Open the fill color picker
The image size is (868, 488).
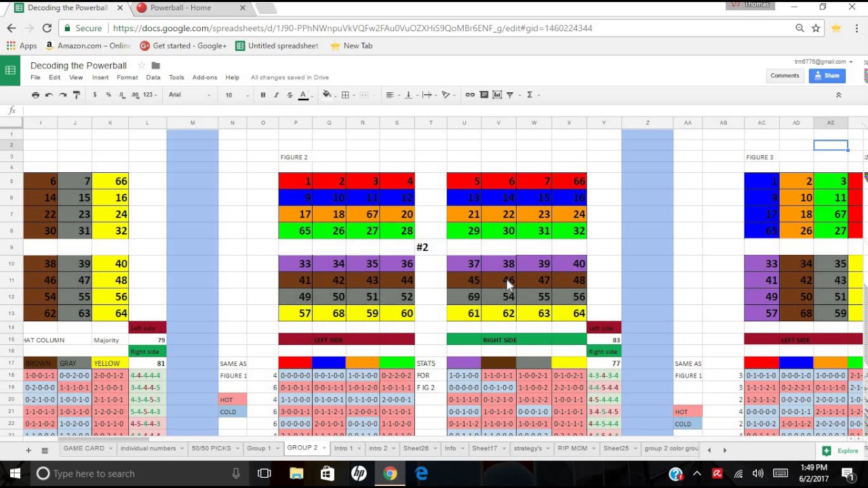[x=327, y=95]
